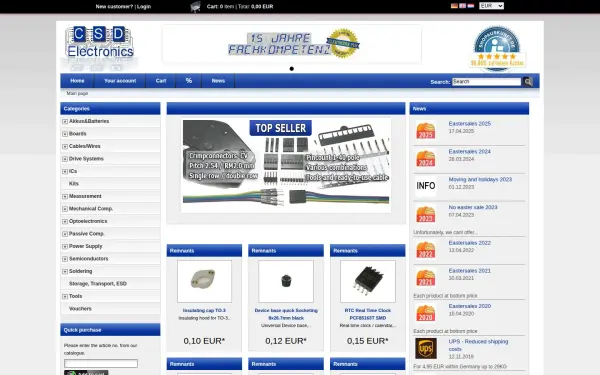Go to Home in navigation bar
This screenshot has height=375, width=600.
click(77, 81)
